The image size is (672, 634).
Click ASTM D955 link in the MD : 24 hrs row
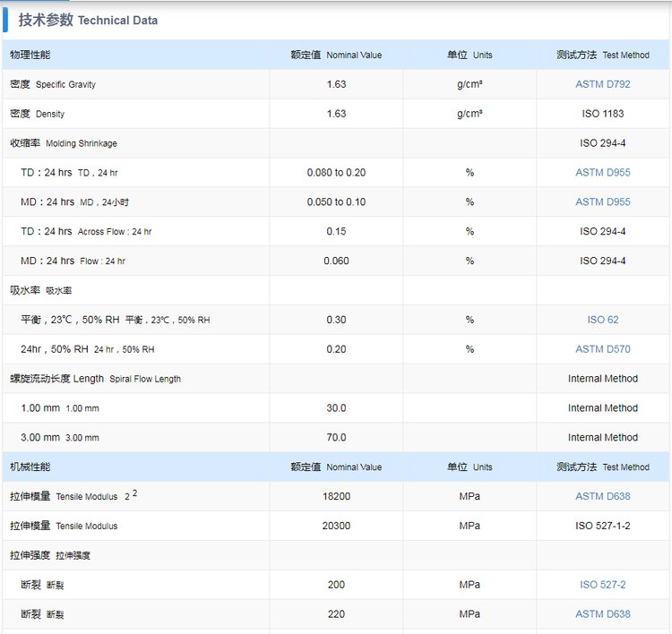pos(602,202)
